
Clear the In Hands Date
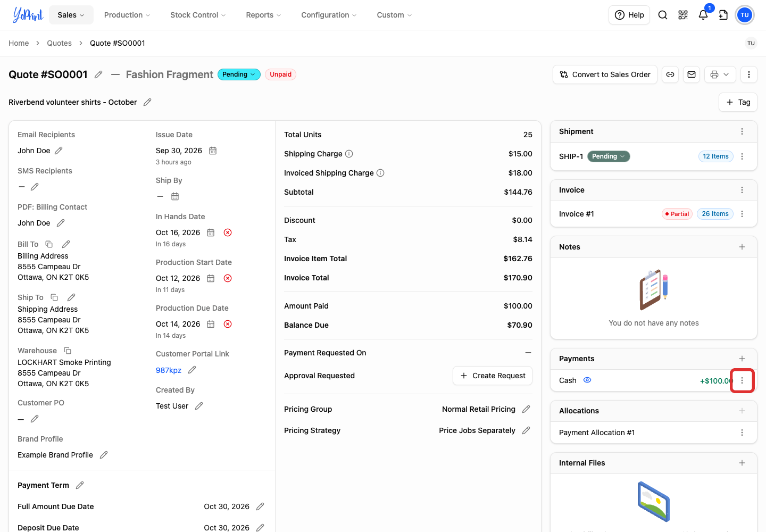(228, 232)
